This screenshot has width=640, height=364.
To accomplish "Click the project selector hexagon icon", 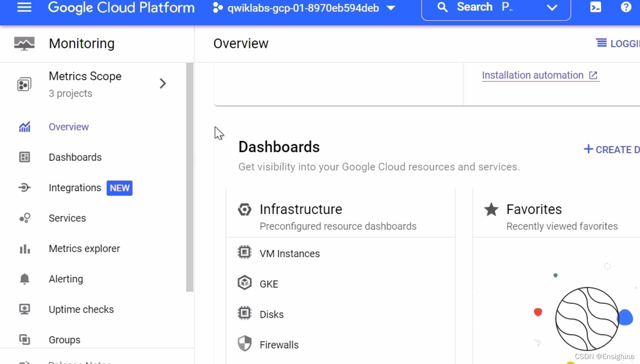I will point(218,8).
